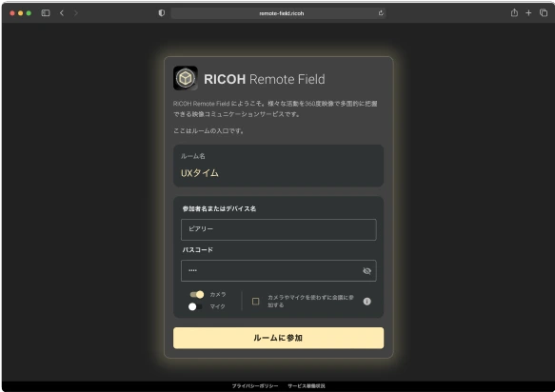
Task: Click the カメラ label text
Action: [x=218, y=294]
